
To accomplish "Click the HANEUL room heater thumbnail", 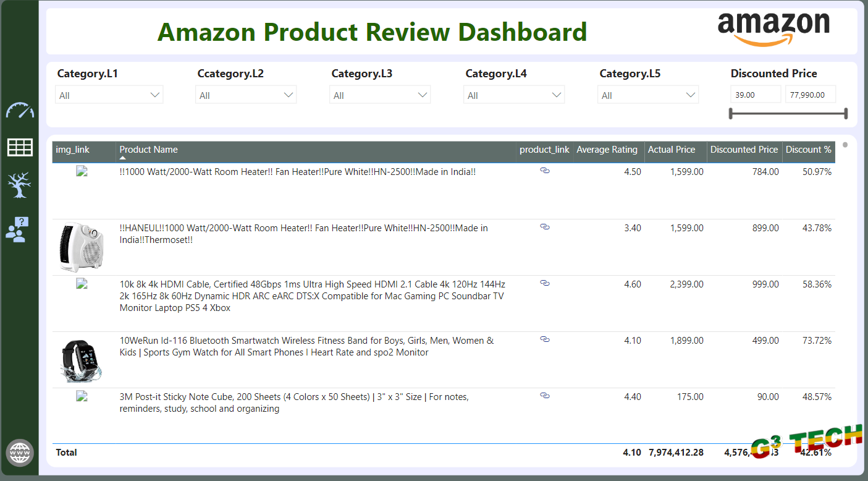I will click(82, 247).
